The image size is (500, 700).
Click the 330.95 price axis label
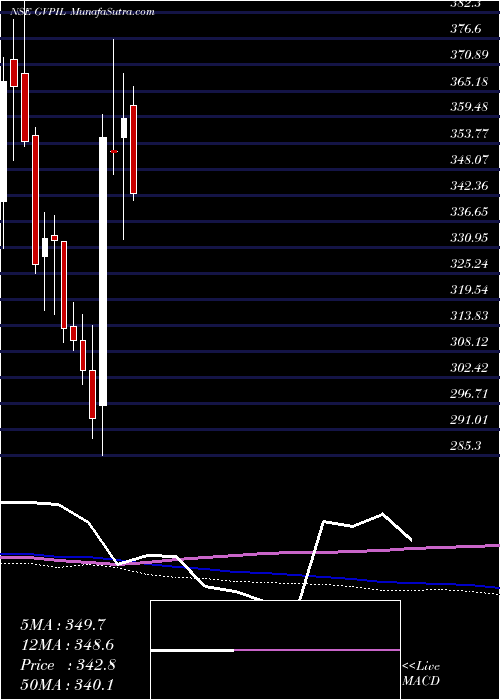pos(469,238)
